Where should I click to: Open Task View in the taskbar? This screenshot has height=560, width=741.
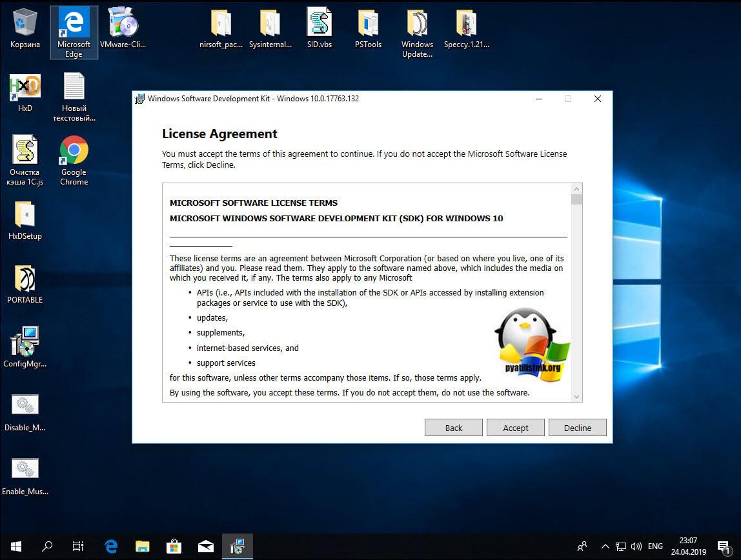[78, 547]
